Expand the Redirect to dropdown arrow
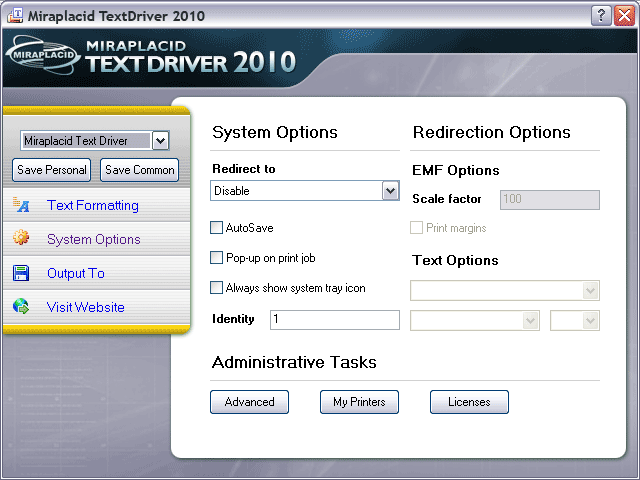Image resolution: width=640 pixels, height=480 pixels. 390,191
